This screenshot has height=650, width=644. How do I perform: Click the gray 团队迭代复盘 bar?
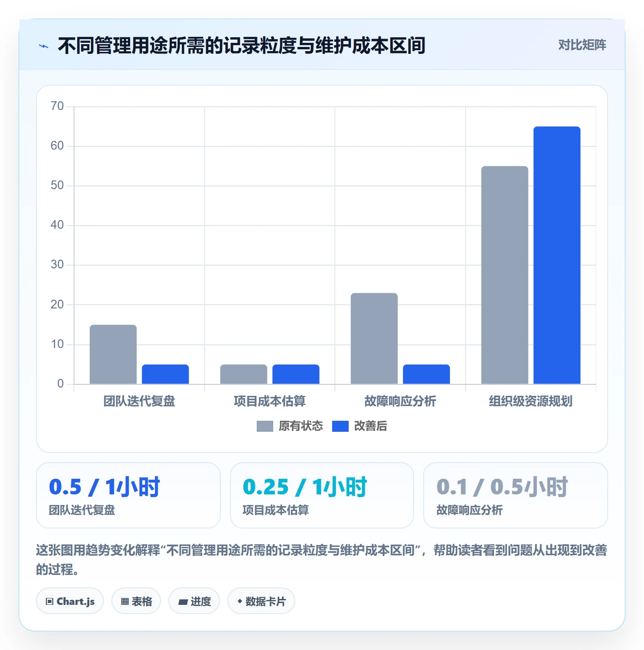click(113, 354)
